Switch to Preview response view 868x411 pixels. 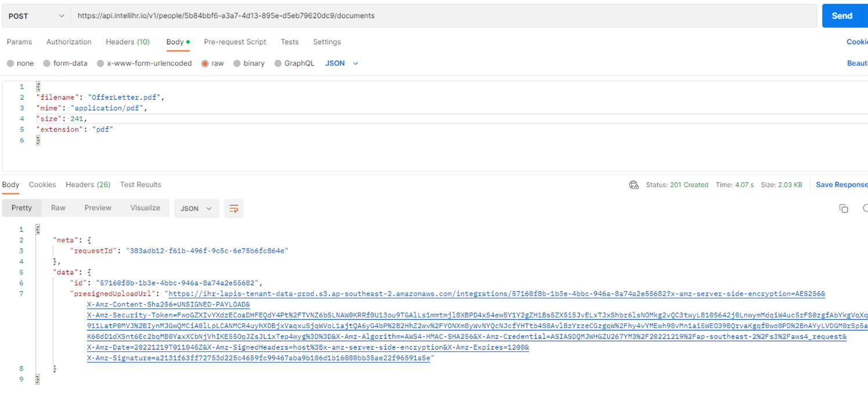tap(98, 208)
